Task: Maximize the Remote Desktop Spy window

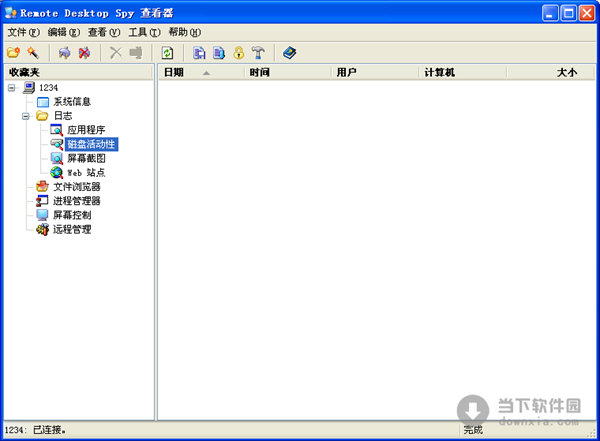Action: [569, 14]
